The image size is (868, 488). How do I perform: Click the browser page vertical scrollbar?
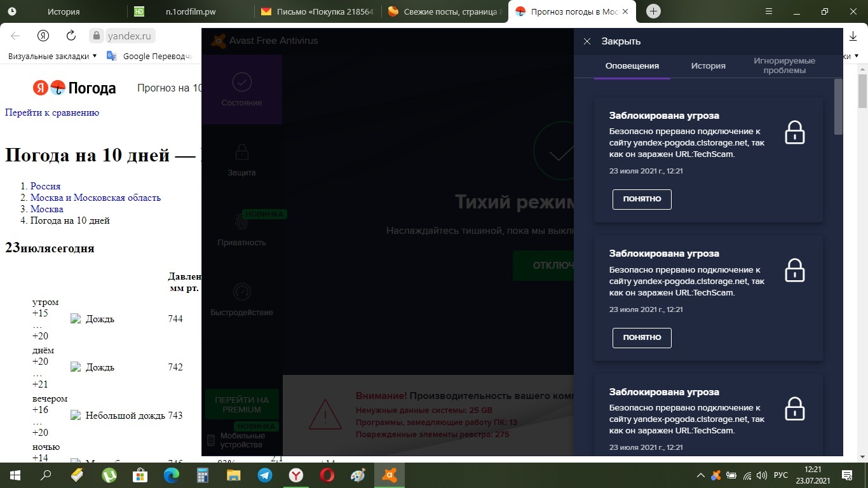pyautogui.click(x=862, y=93)
